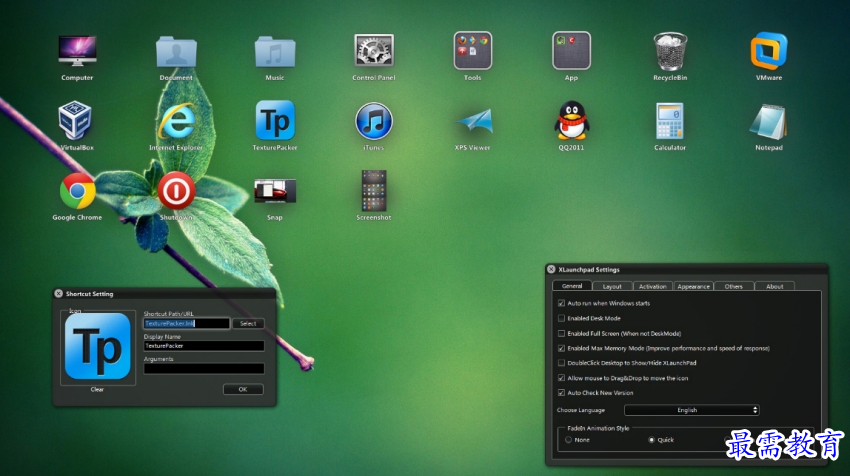Open the RecycleBin icon

[x=670, y=51]
